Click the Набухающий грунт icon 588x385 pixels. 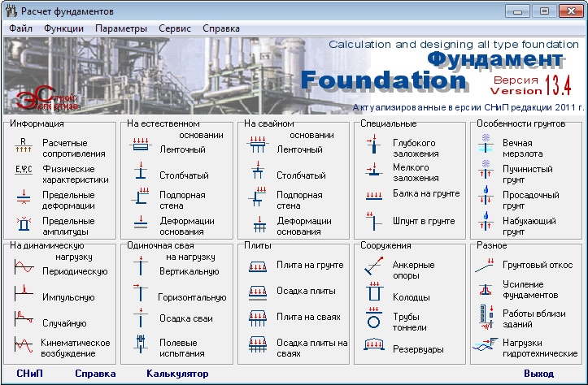click(486, 221)
